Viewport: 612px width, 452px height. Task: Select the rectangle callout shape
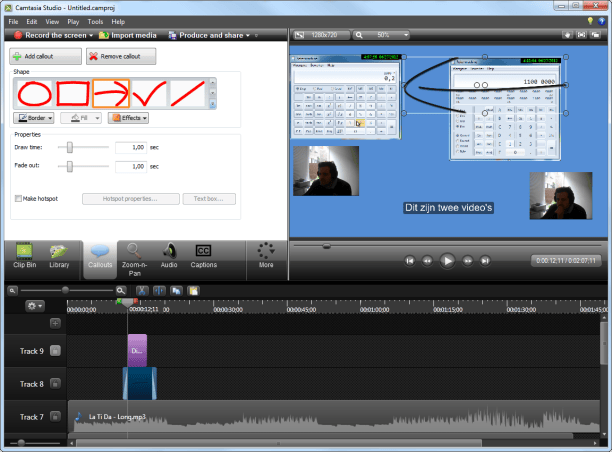click(x=73, y=93)
